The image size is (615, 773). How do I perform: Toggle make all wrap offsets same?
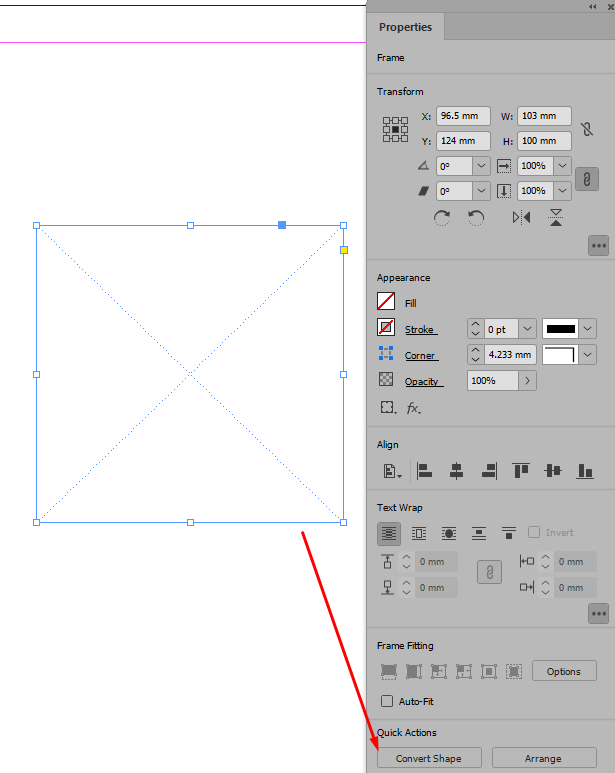tap(489, 572)
